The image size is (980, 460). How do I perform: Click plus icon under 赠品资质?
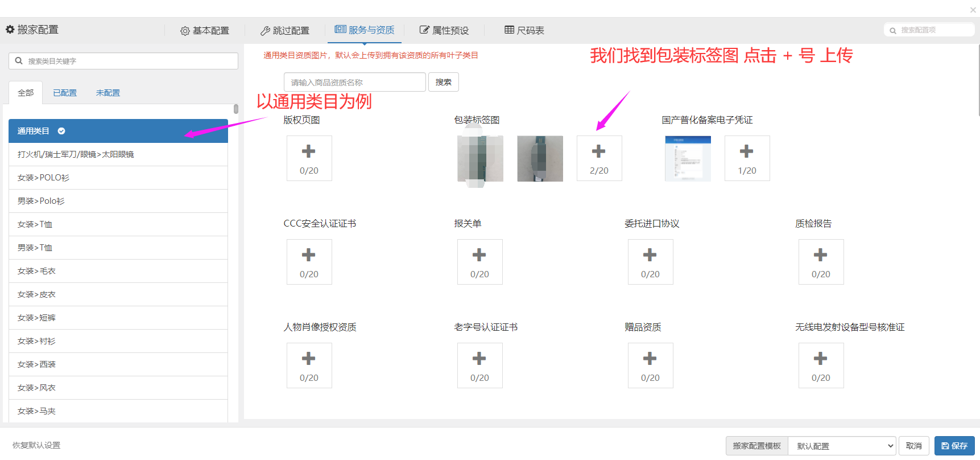pyautogui.click(x=650, y=359)
